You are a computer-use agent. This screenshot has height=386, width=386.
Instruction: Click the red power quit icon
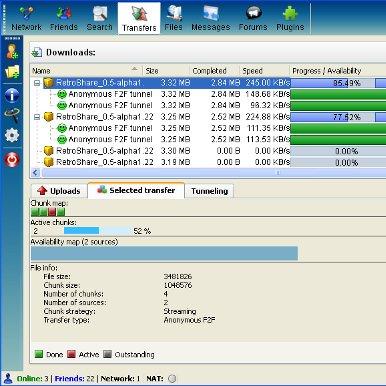pos(12,159)
